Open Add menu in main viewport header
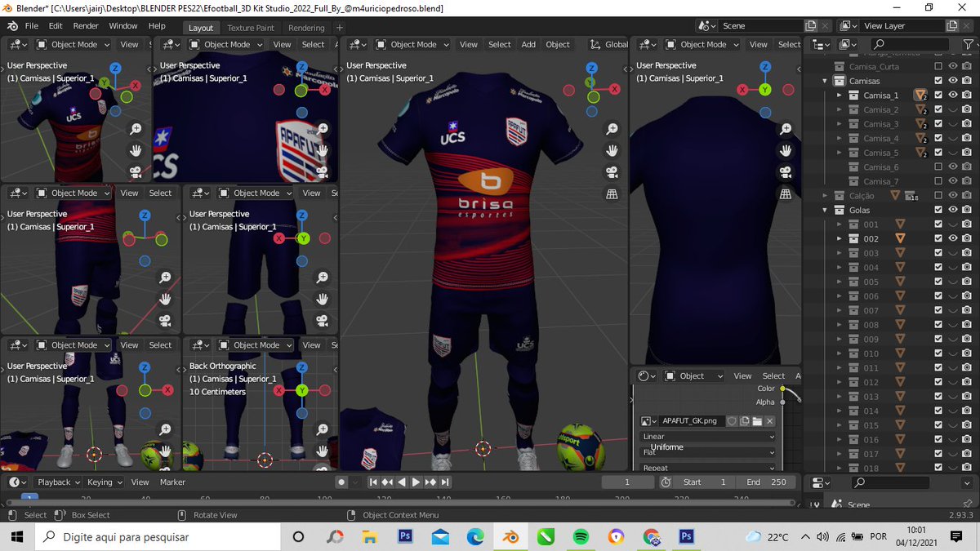The width and height of the screenshot is (980, 551). [x=528, y=44]
